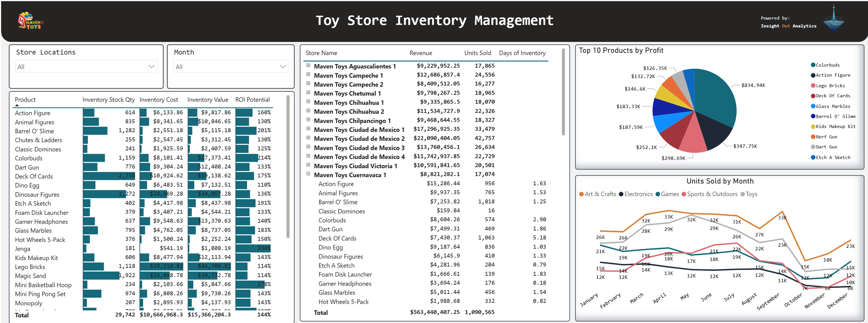This screenshot has width=868, height=323.
Task: Select Nerf Gun legend marker
Action: coord(813,137)
